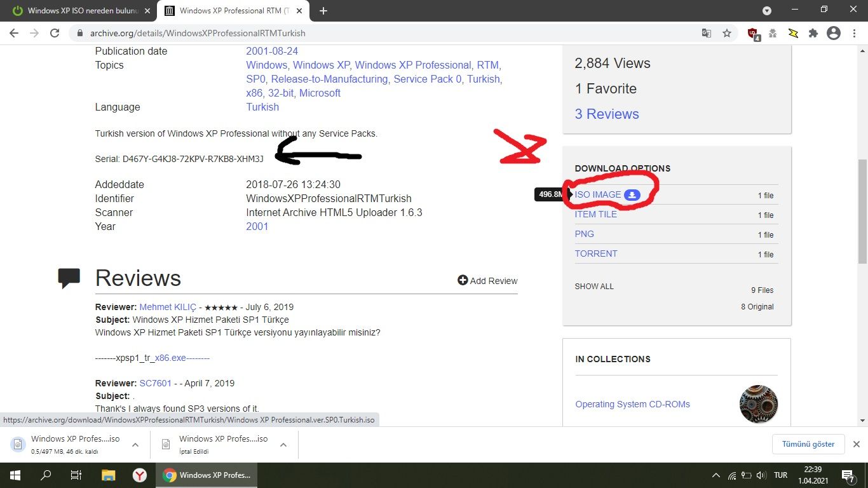Viewport: 868px width, 488px height.
Task: Focus the Chrome window on taskbar
Action: pos(208,475)
